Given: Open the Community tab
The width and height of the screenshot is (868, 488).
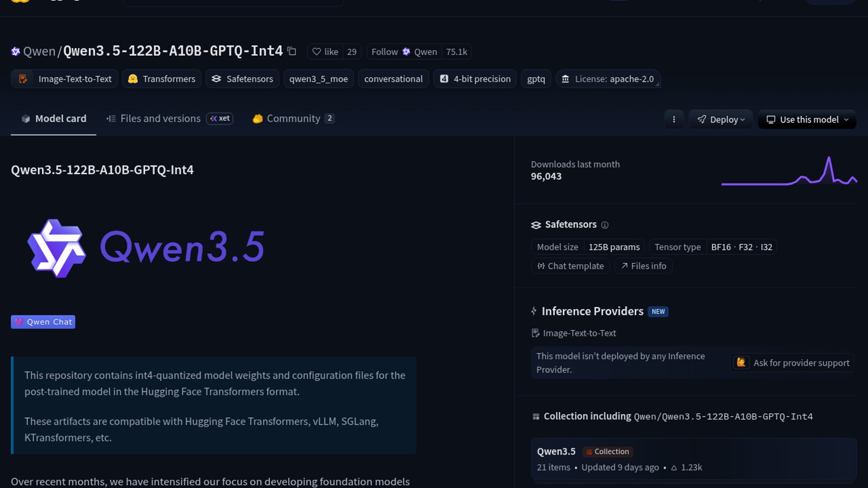Looking at the screenshot, I should pyautogui.click(x=293, y=118).
